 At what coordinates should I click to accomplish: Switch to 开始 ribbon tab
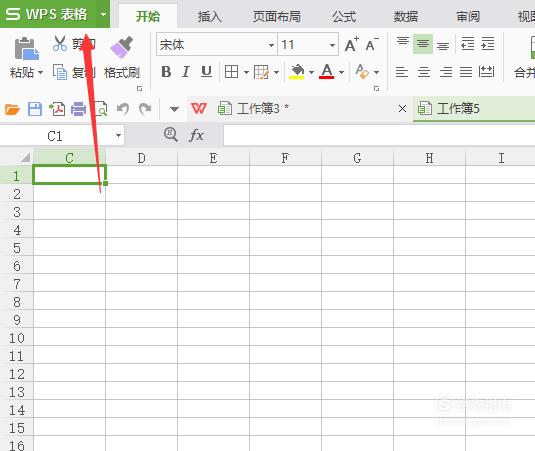(x=148, y=16)
